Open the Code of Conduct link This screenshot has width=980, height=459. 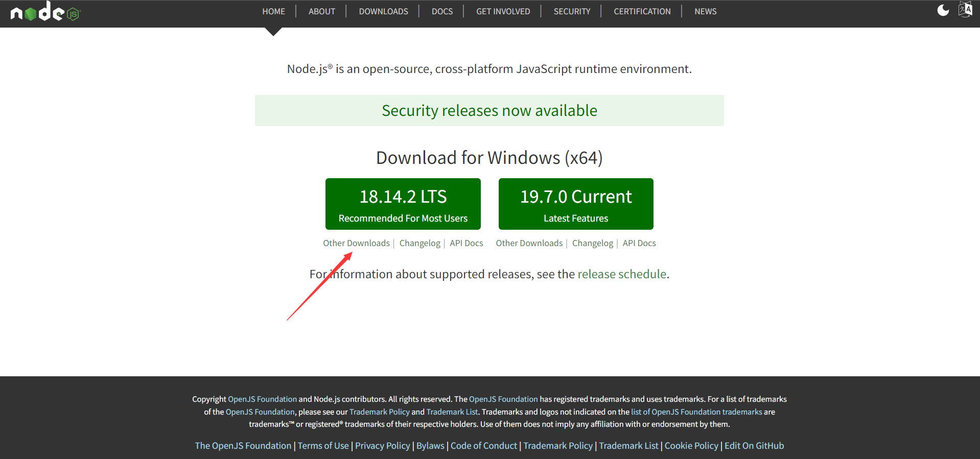click(x=483, y=446)
